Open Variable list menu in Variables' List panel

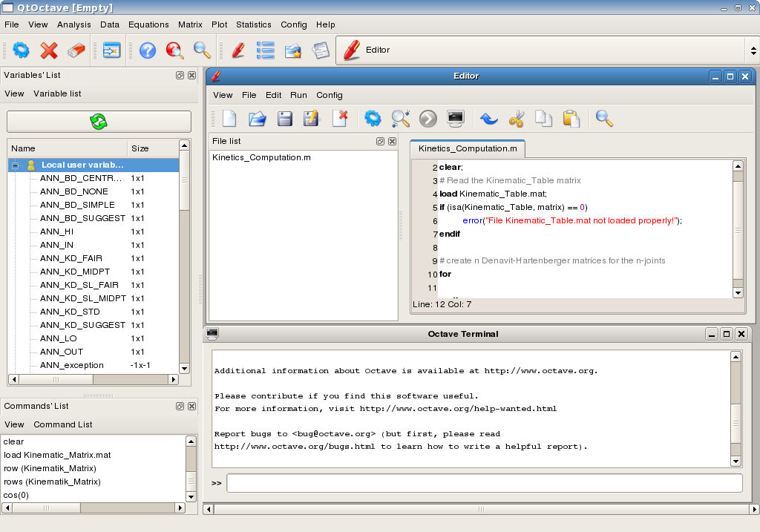pos(57,94)
